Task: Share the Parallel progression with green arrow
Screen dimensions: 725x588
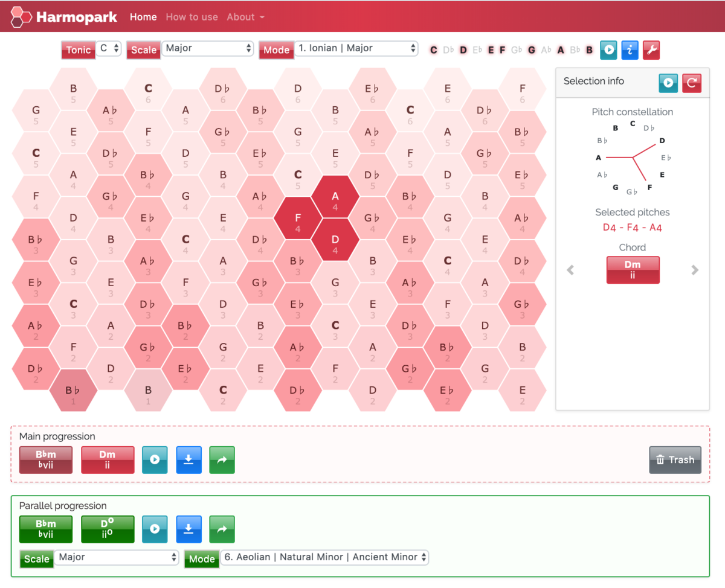Action: coord(222,529)
